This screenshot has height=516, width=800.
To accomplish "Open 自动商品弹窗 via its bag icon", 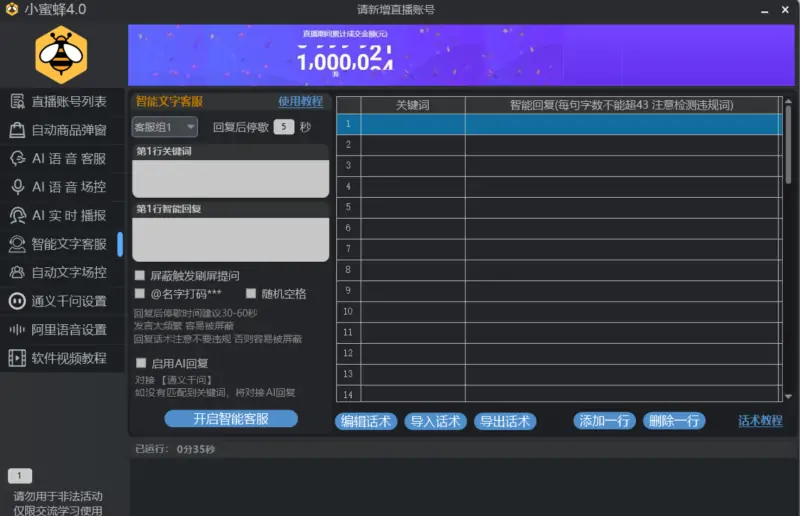I will coord(16,130).
